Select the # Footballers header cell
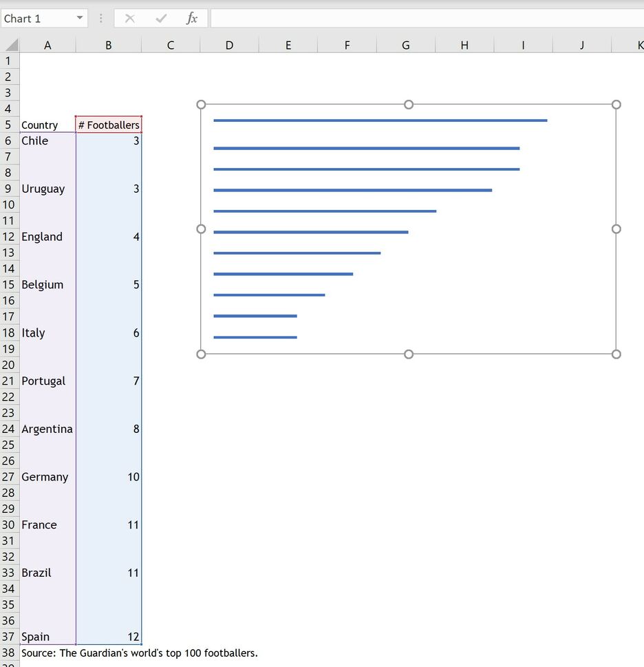Viewport: 644px width, 667px height. point(108,125)
